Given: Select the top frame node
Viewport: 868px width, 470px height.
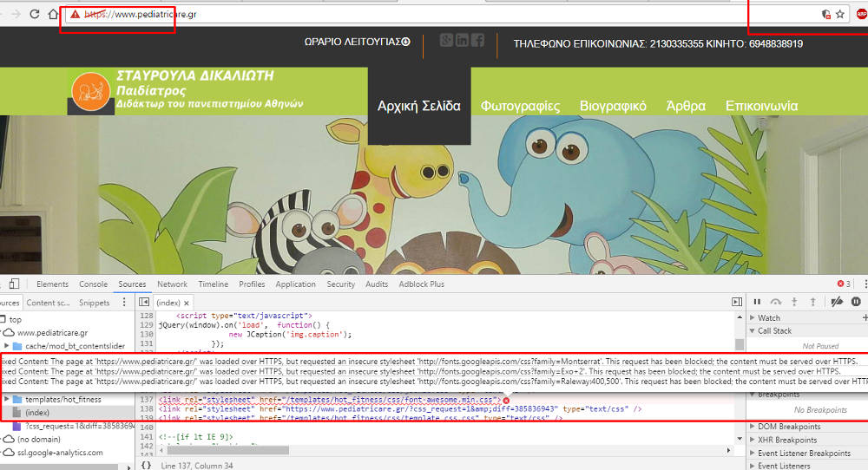Looking at the screenshot, I should tap(15, 320).
